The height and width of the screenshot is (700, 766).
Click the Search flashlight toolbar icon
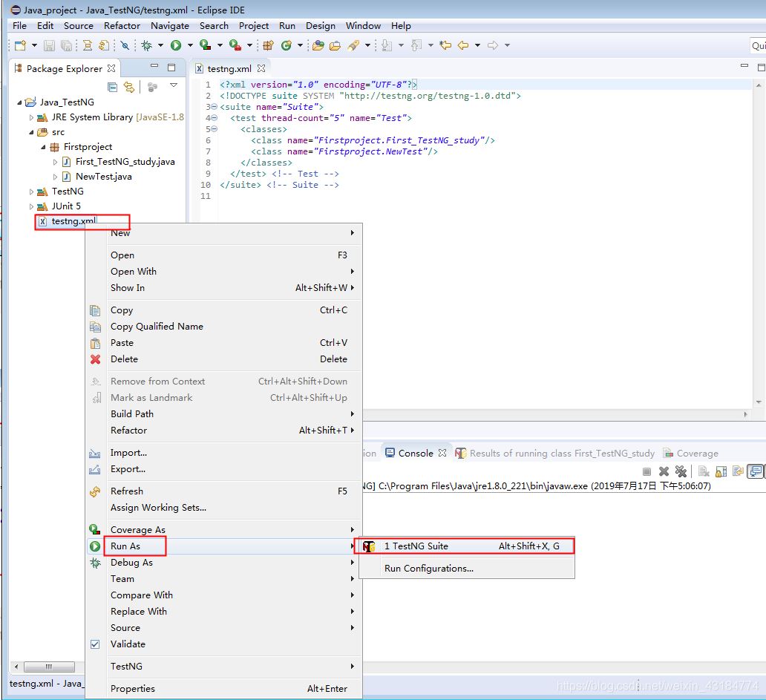(x=353, y=45)
